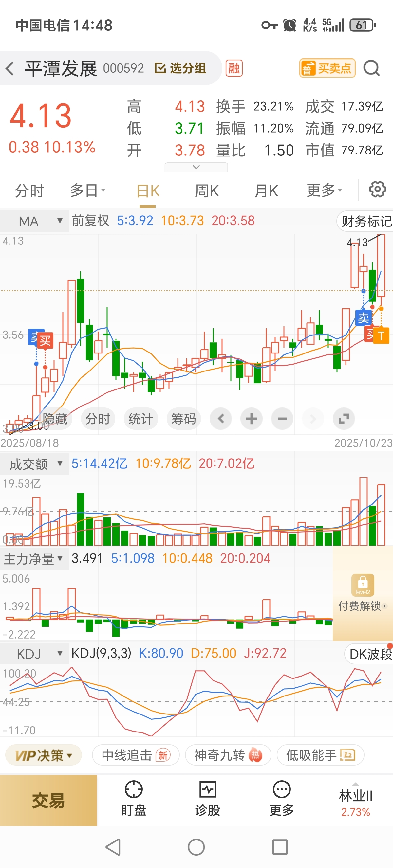The height and width of the screenshot is (868, 393).
Task: Tap the MA 5:3.92 value
Action: (135, 221)
